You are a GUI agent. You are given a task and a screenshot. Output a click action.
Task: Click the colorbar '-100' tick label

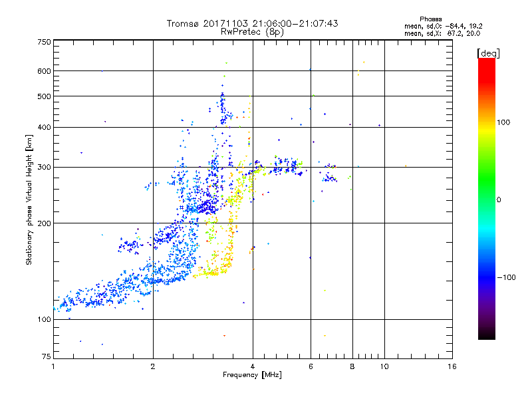507,277
